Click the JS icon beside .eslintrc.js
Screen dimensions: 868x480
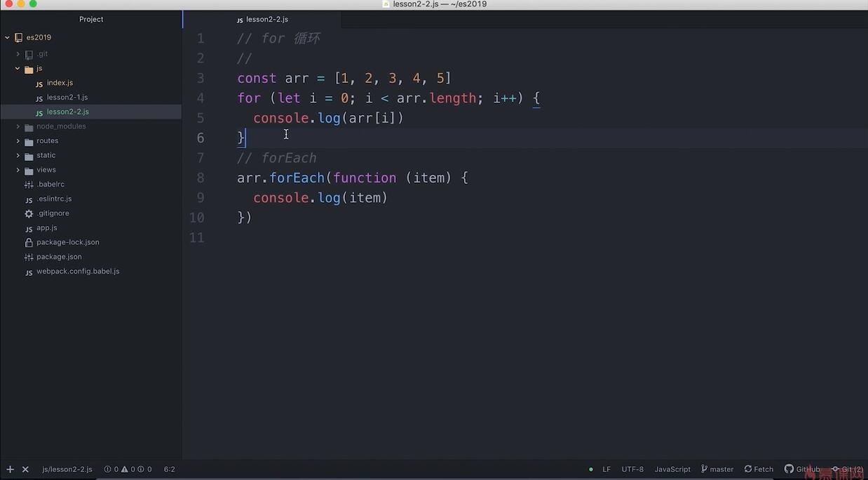29,199
